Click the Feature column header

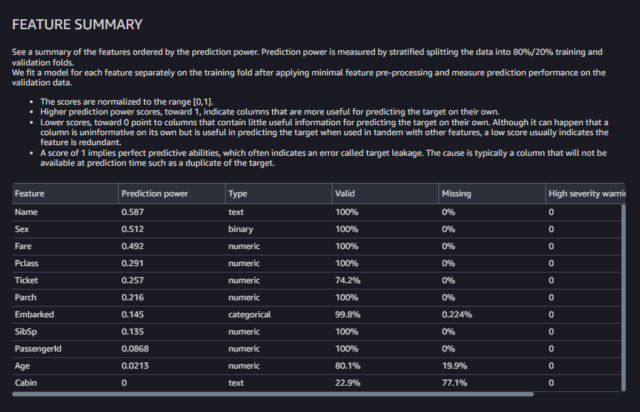(65, 194)
